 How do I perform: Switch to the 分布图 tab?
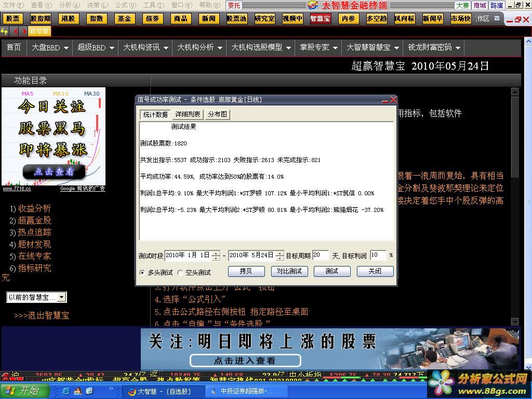click(x=218, y=114)
